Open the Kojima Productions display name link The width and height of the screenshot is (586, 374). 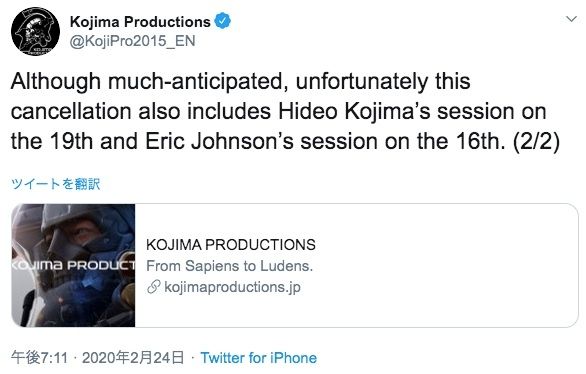click(x=140, y=22)
